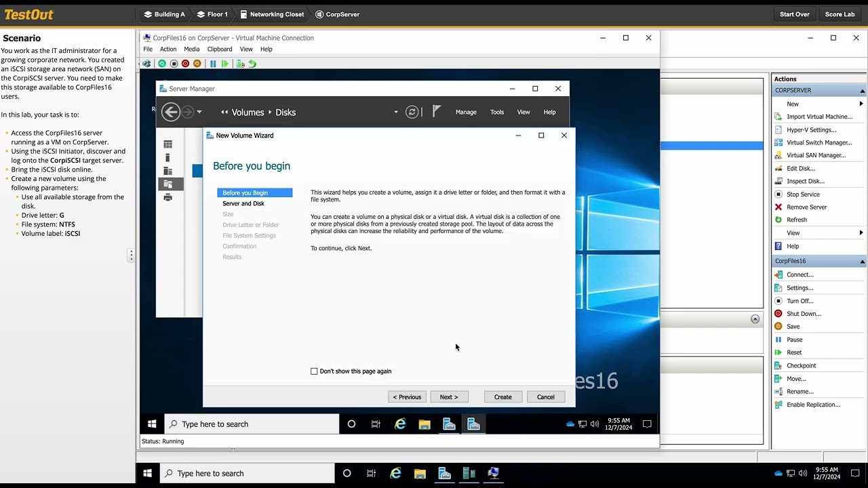This screenshot has width=868, height=488.
Task: Click Stop Service action
Action: coord(803,194)
